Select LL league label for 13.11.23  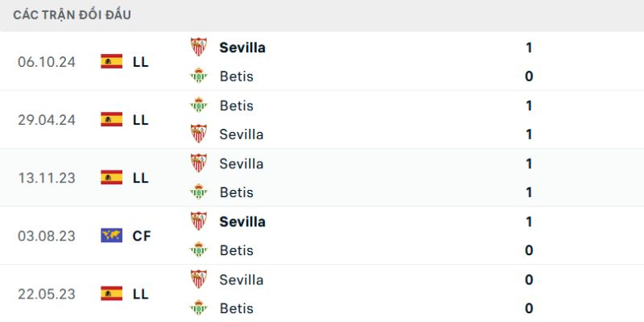[x=140, y=178]
